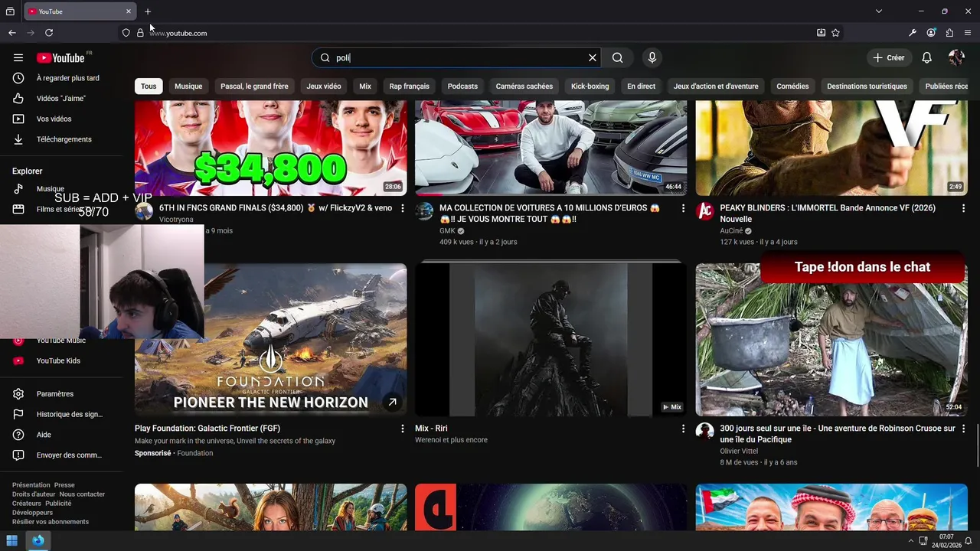
Task: Select the Tous filter chip
Action: click(x=149, y=86)
